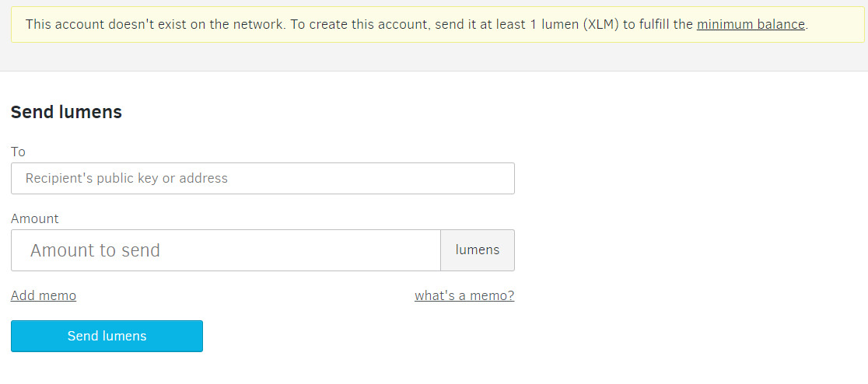Open the minimum balance link in the notice
This screenshot has width=868, height=384.
click(x=751, y=24)
